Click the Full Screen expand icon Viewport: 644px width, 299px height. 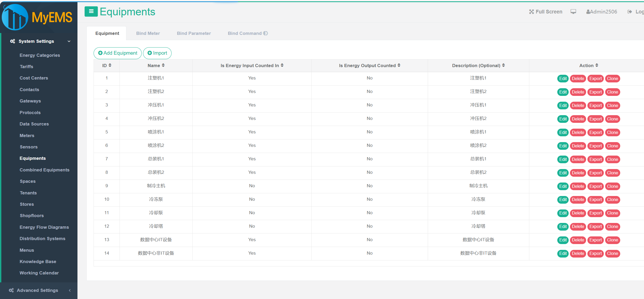click(531, 12)
